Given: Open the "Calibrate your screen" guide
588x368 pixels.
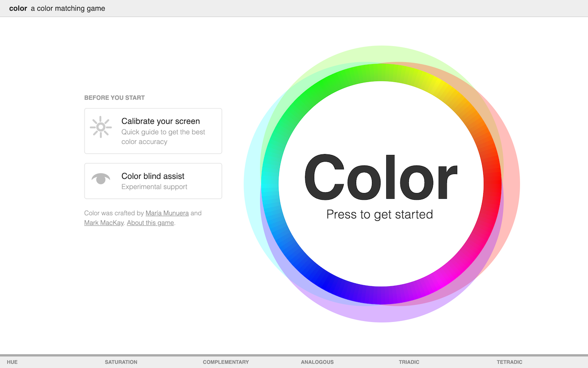Looking at the screenshot, I should (x=153, y=131).
